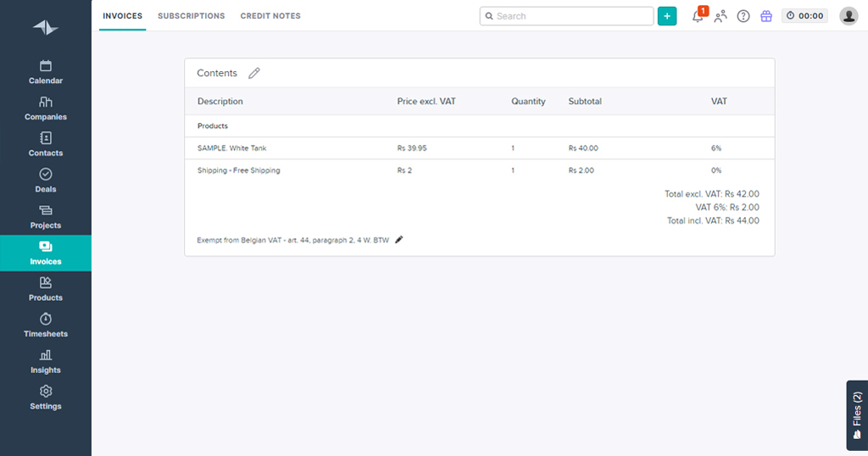The height and width of the screenshot is (456, 868).
Task: Click the VAT column header
Action: pyautogui.click(x=719, y=101)
